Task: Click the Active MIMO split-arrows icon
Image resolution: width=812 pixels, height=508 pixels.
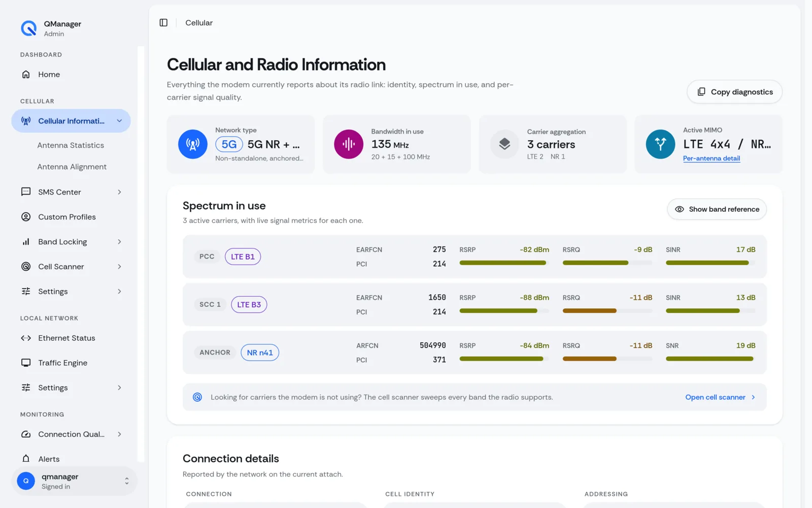Action: (x=660, y=144)
